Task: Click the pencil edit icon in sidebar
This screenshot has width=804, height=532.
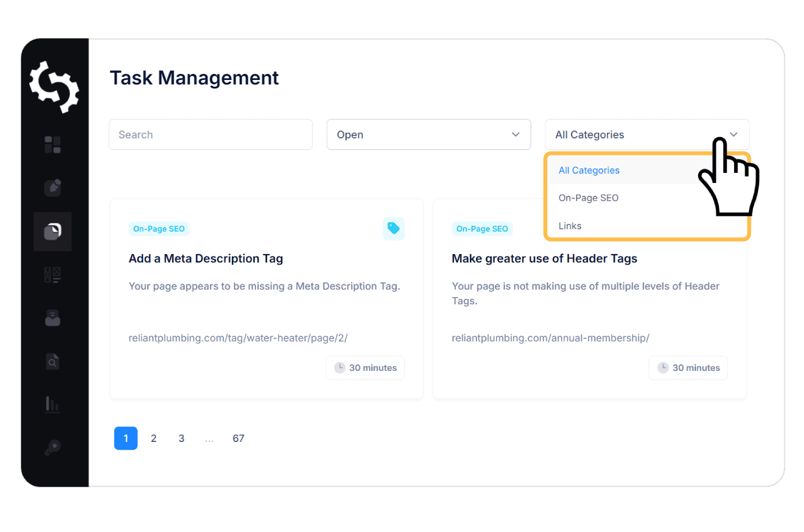Action: pyautogui.click(x=53, y=187)
